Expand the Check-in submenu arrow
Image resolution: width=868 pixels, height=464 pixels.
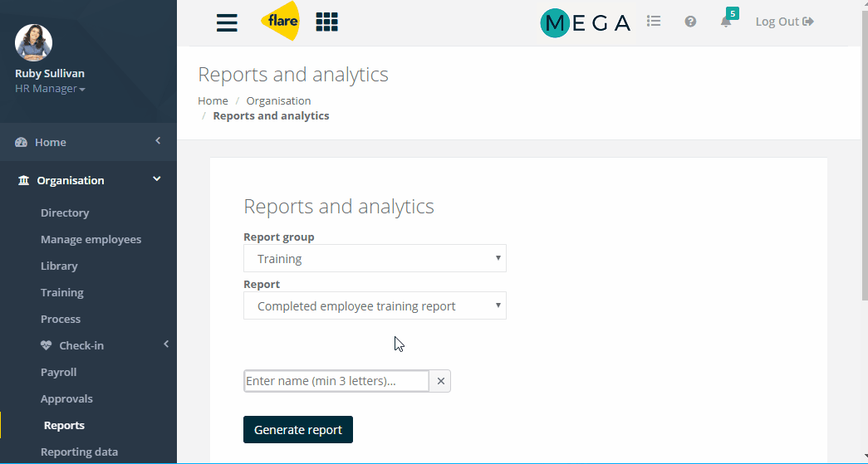click(x=166, y=344)
